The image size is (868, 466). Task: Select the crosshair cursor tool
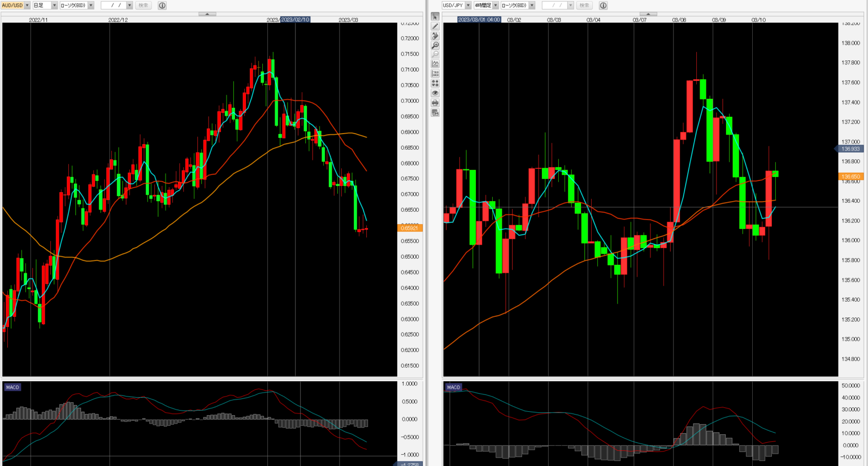point(435,17)
